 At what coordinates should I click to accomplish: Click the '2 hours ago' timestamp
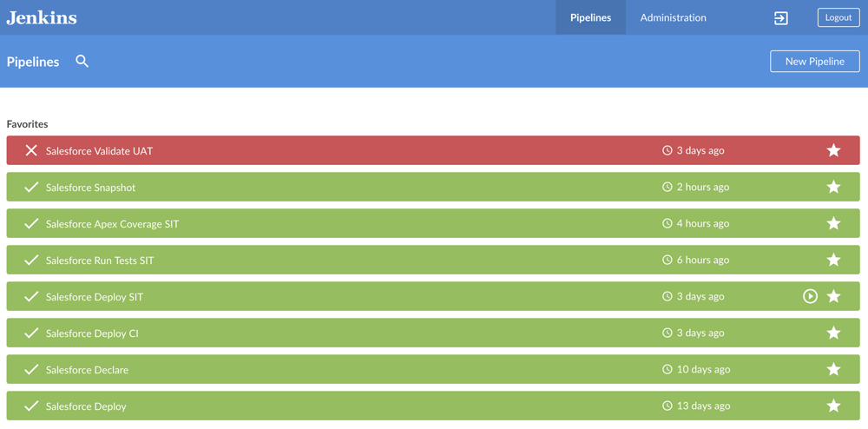[703, 187]
